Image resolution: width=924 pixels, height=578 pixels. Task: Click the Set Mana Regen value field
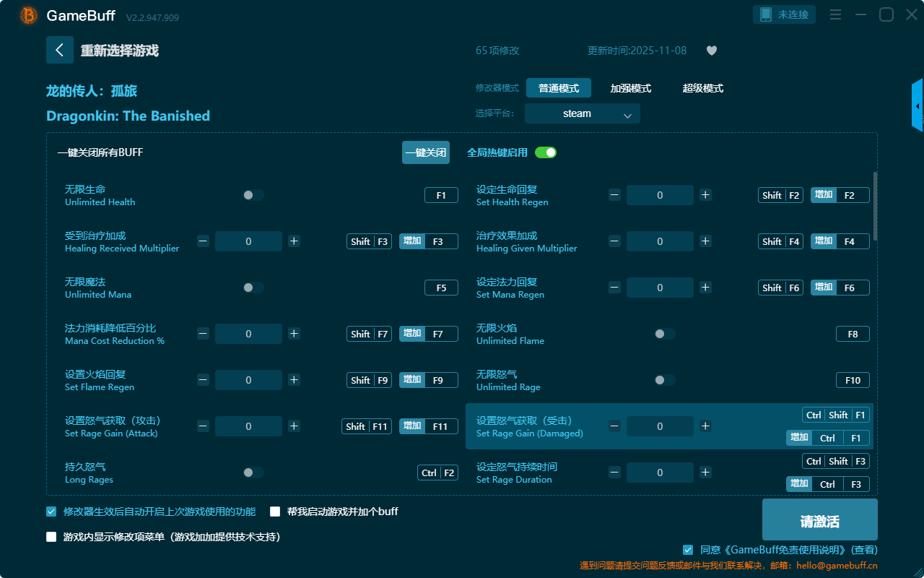point(659,288)
